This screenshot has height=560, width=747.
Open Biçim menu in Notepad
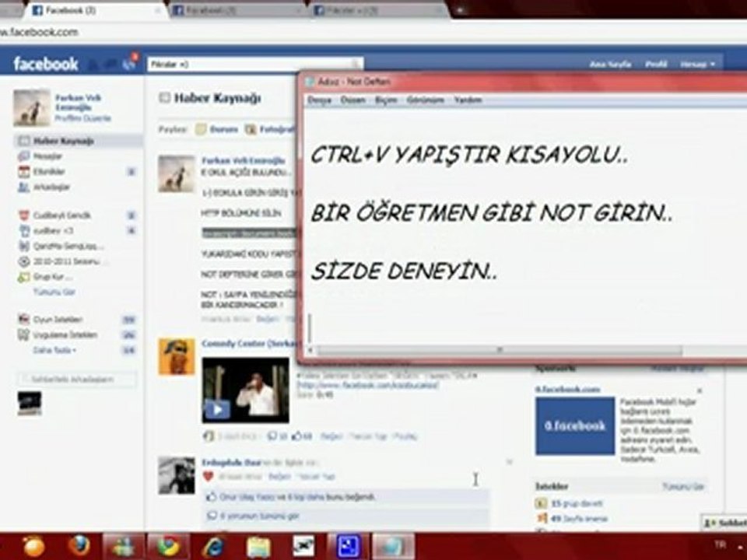click(386, 100)
